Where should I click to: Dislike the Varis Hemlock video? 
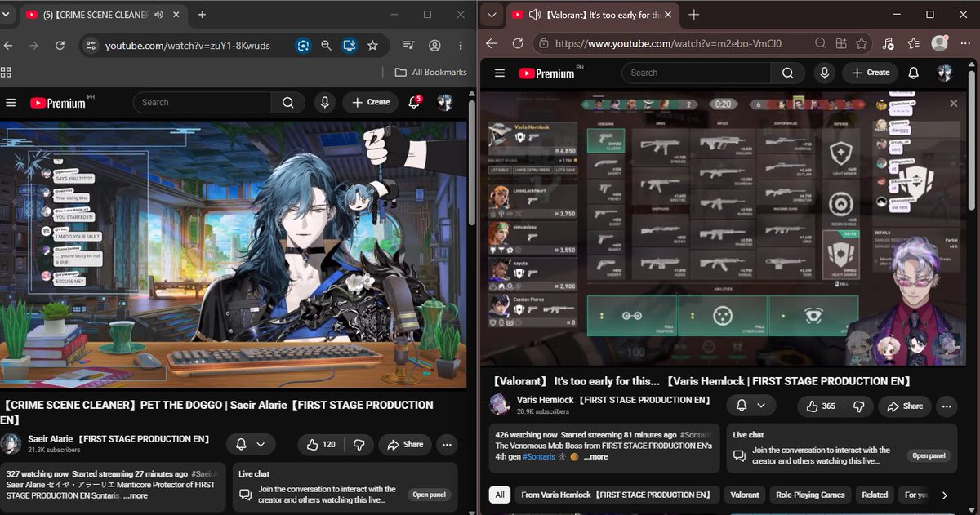pyautogui.click(x=858, y=406)
